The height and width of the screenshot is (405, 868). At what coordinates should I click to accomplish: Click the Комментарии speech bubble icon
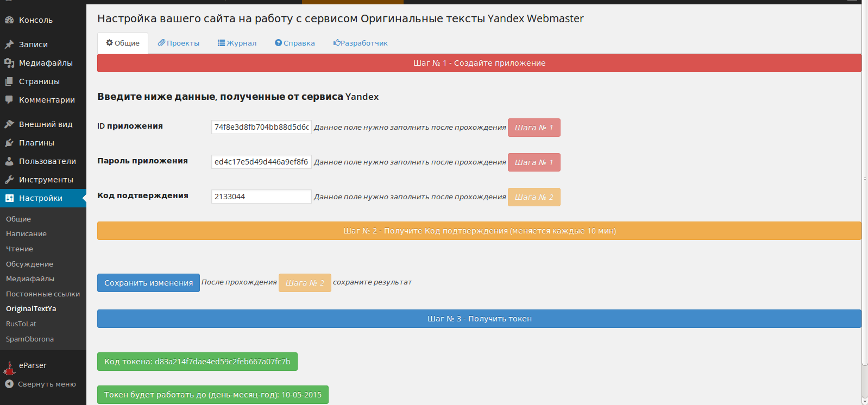pyautogui.click(x=9, y=100)
